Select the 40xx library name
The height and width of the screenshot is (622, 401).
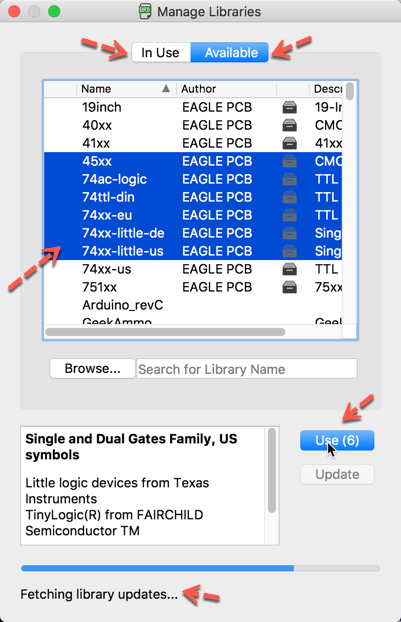click(x=97, y=125)
